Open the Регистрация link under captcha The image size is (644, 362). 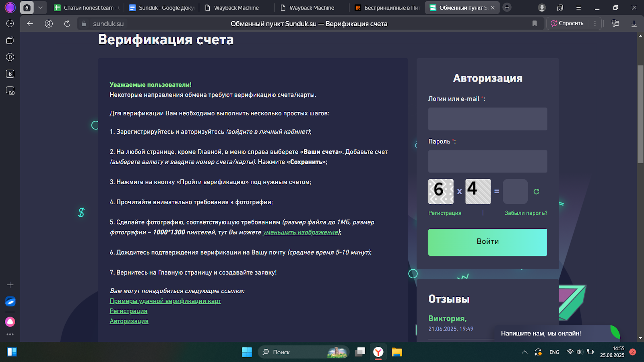(x=445, y=213)
